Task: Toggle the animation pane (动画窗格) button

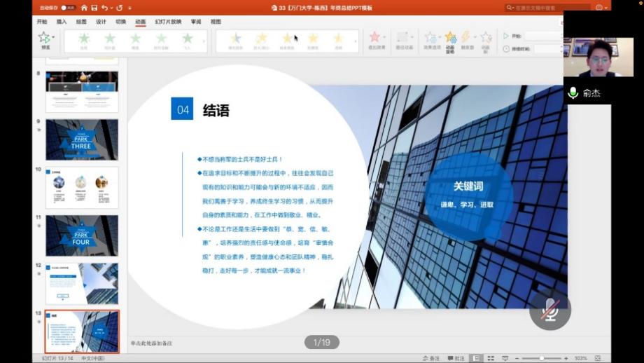Action: 450,41
